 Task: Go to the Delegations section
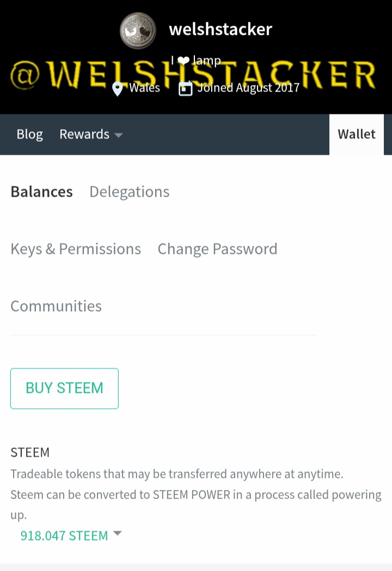pyautogui.click(x=129, y=192)
